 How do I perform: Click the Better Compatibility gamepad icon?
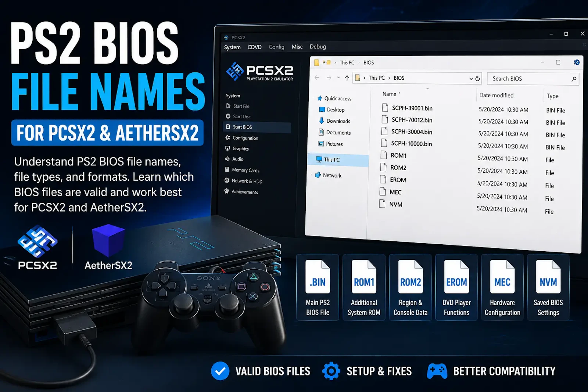(x=437, y=371)
